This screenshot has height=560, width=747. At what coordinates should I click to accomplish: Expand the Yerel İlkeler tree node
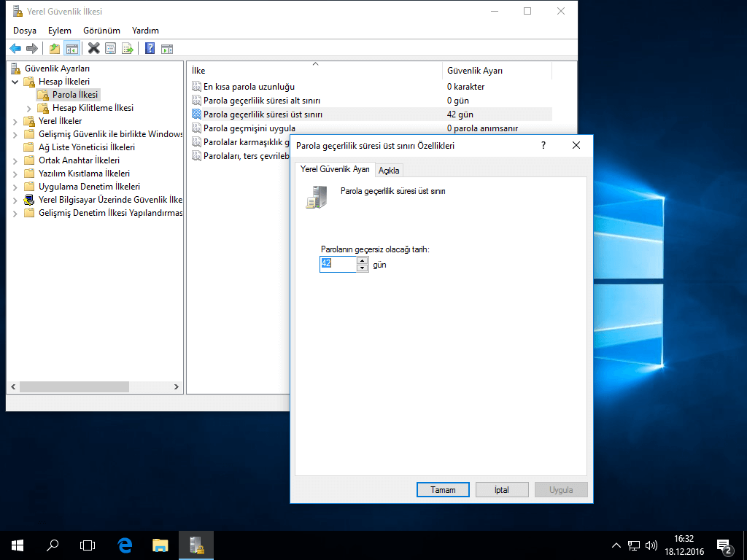15,121
